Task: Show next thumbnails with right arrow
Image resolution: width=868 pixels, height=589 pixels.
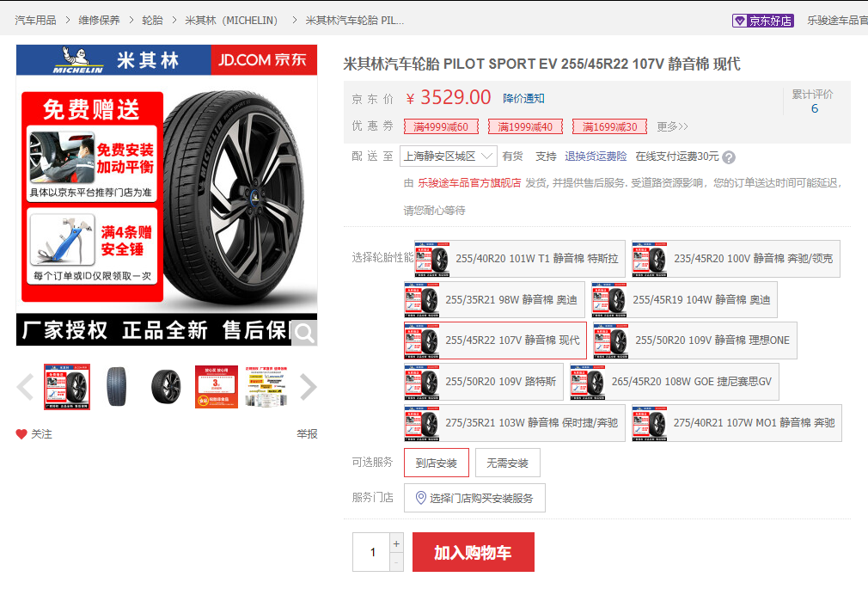Action: [x=309, y=387]
